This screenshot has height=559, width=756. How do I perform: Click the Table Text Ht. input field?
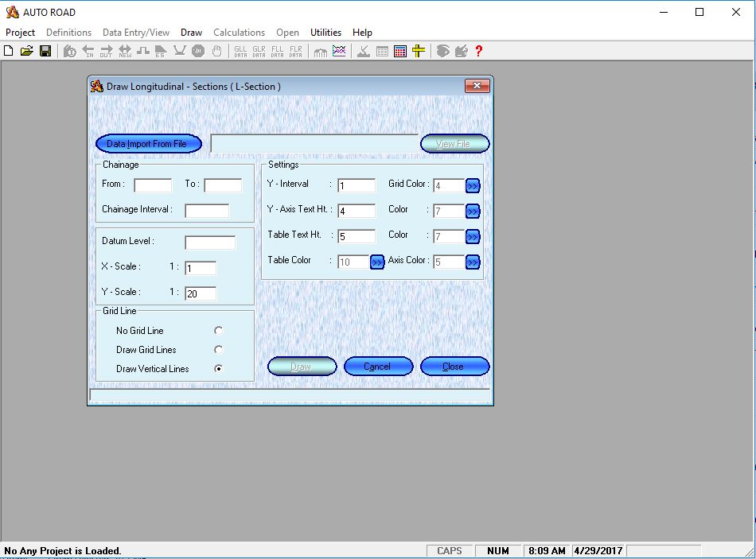click(x=357, y=237)
